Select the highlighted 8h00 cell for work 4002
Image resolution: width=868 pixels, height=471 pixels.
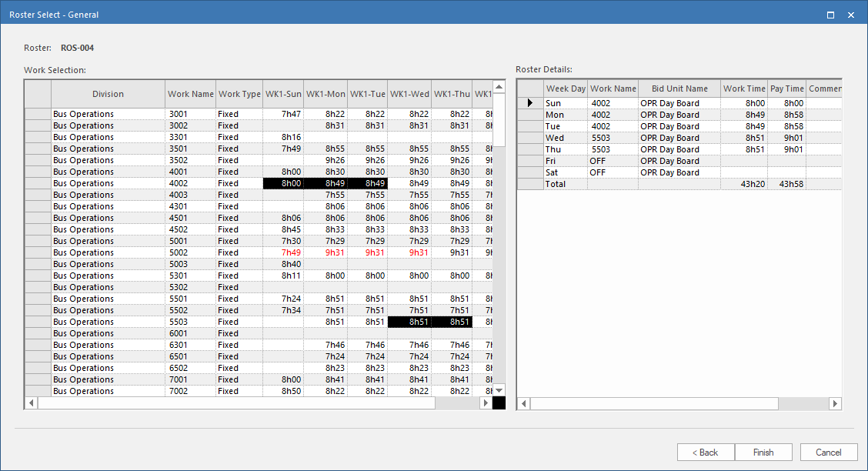point(283,183)
